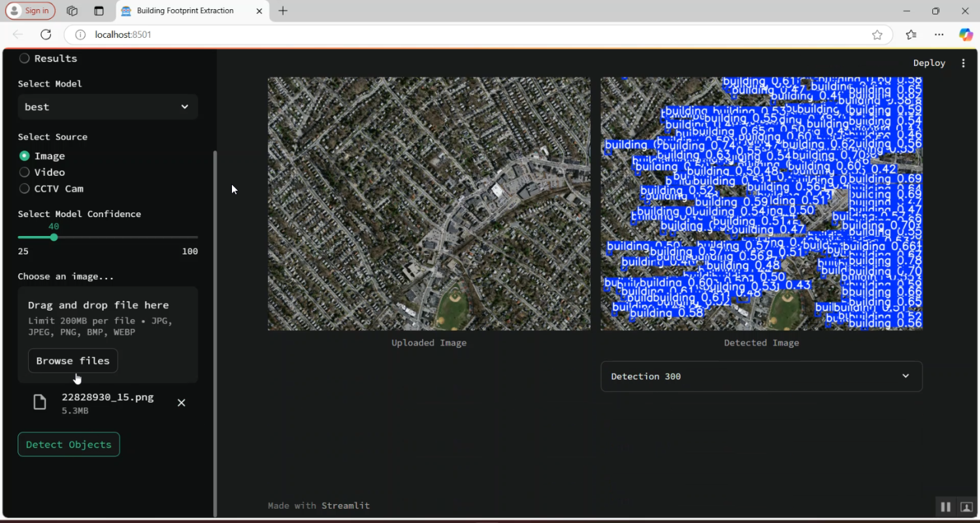The height and width of the screenshot is (523, 980).
Task: Open browser Settings and more menu
Action: click(x=939, y=35)
